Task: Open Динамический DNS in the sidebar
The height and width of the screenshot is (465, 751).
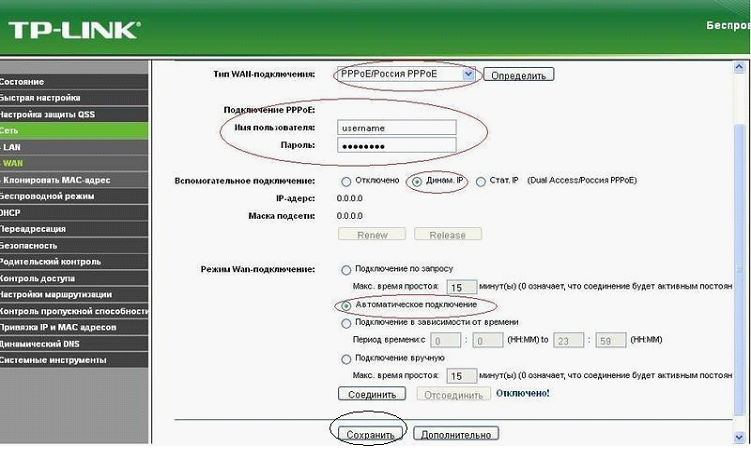Action: point(74,344)
